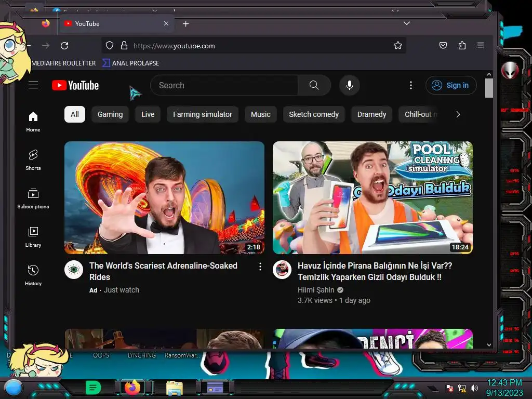Click scrollbar down arrow
The width and height of the screenshot is (532, 399).
point(489,345)
